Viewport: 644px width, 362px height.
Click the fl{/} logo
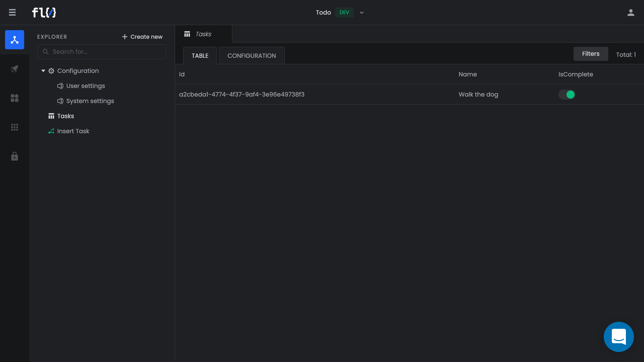pyautogui.click(x=44, y=12)
